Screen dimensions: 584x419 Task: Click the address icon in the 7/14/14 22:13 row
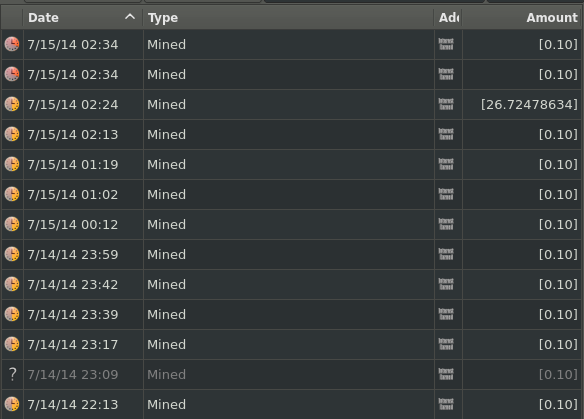(x=446, y=404)
